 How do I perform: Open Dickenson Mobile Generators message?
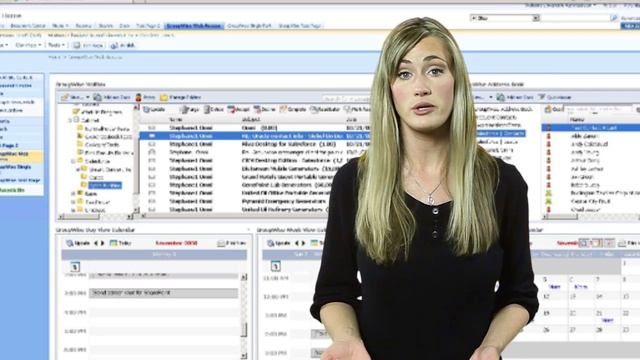coord(291,169)
